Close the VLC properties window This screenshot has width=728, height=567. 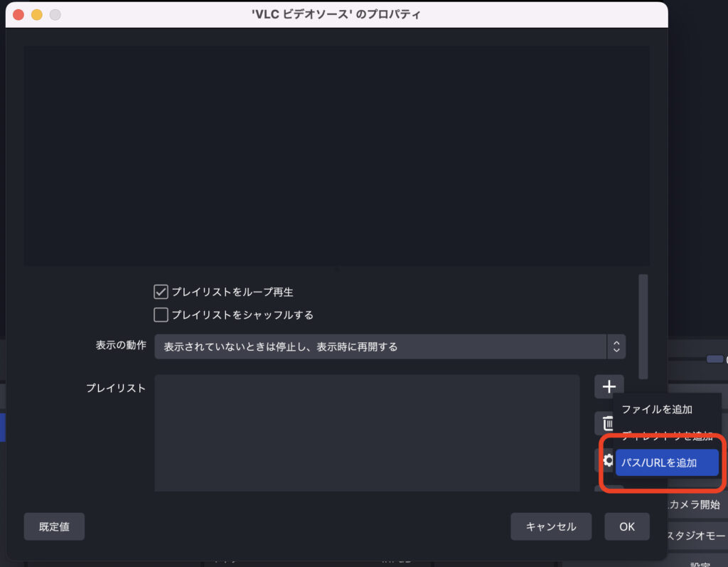click(x=18, y=15)
